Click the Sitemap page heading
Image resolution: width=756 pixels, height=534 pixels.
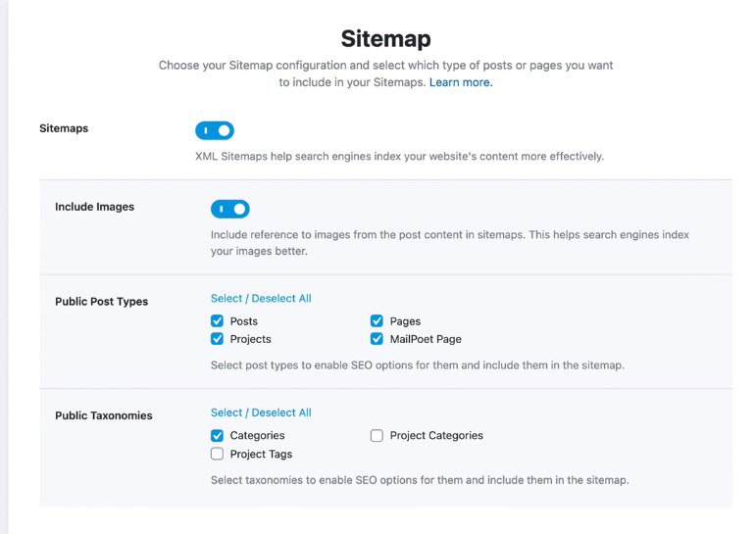385,38
